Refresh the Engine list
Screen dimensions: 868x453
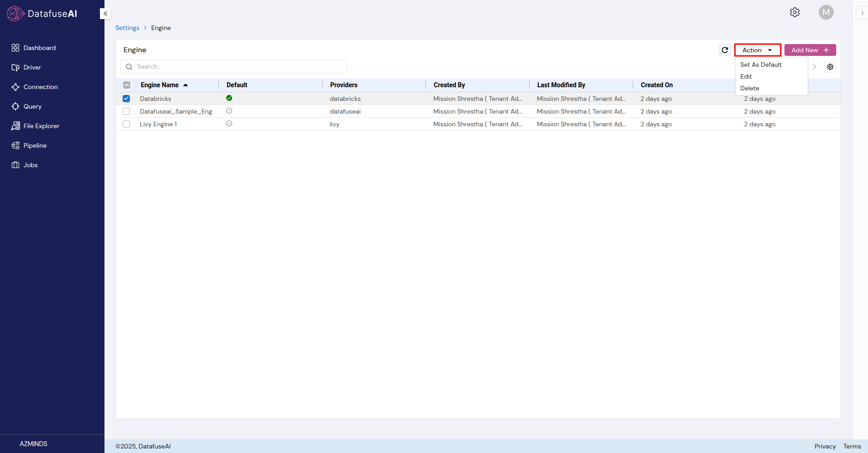click(725, 50)
